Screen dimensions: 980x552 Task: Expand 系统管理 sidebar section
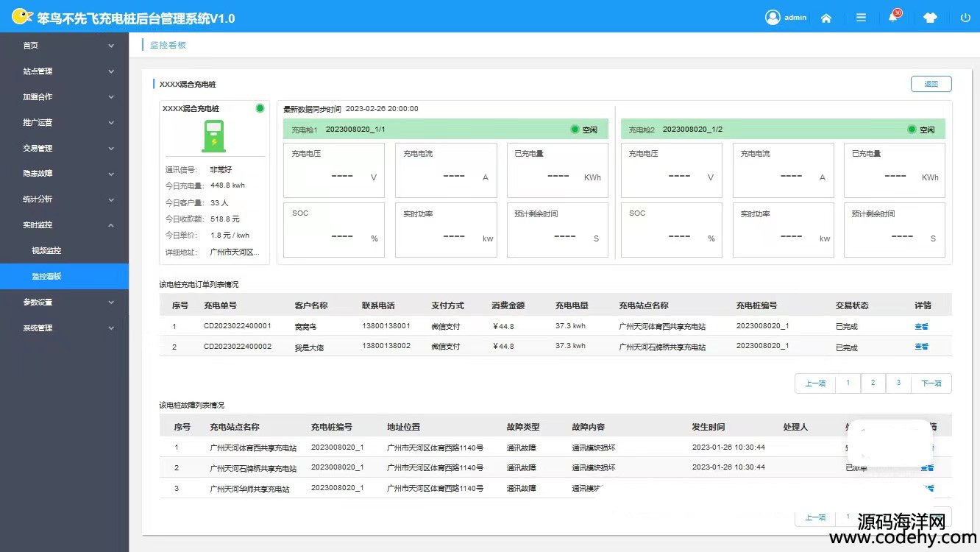(64, 328)
